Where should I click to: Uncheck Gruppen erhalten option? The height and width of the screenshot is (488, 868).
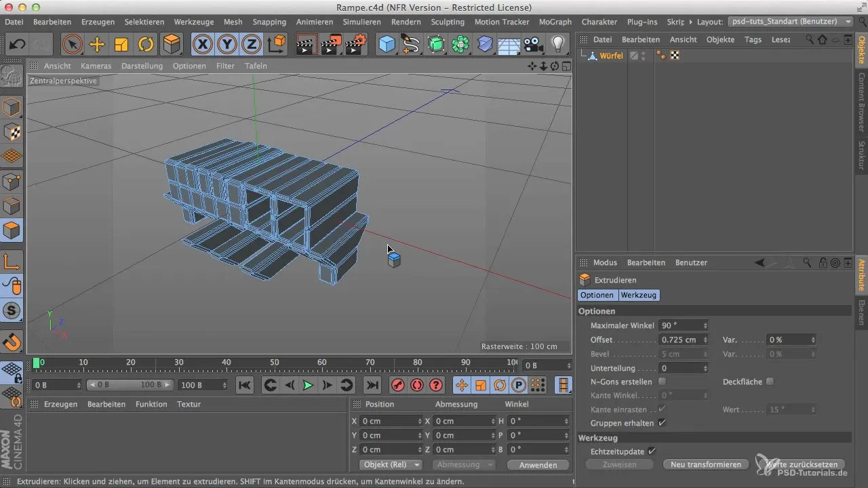point(663,423)
